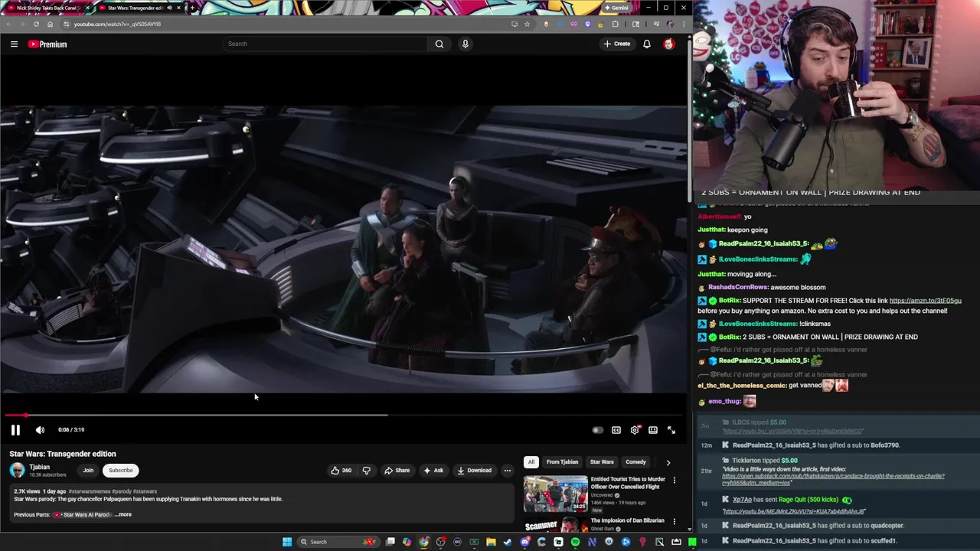Viewport: 980px width, 551px height.
Task: Expand description with ...more
Action: [123, 514]
